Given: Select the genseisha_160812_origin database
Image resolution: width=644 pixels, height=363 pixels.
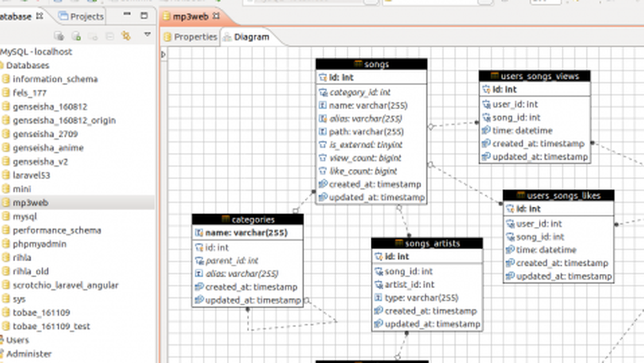Looking at the screenshot, I should click(64, 120).
